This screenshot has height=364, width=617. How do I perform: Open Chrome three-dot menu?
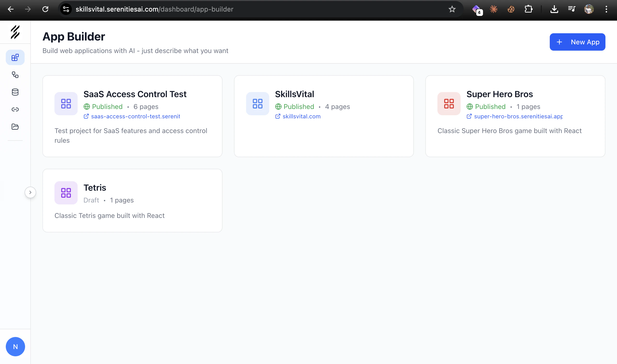(606, 9)
